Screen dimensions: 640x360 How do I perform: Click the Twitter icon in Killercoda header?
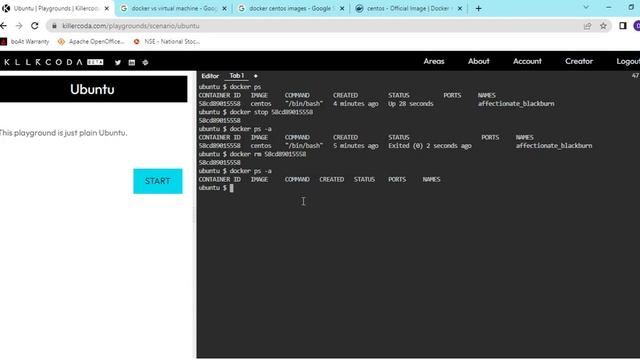pyautogui.click(x=118, y=62)
